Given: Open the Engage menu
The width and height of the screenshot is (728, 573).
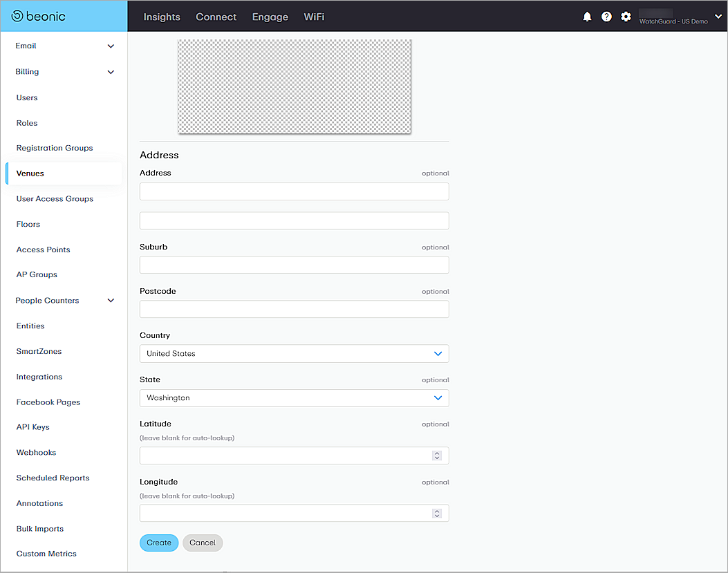Looking at the screenshot, I should 270,17.
